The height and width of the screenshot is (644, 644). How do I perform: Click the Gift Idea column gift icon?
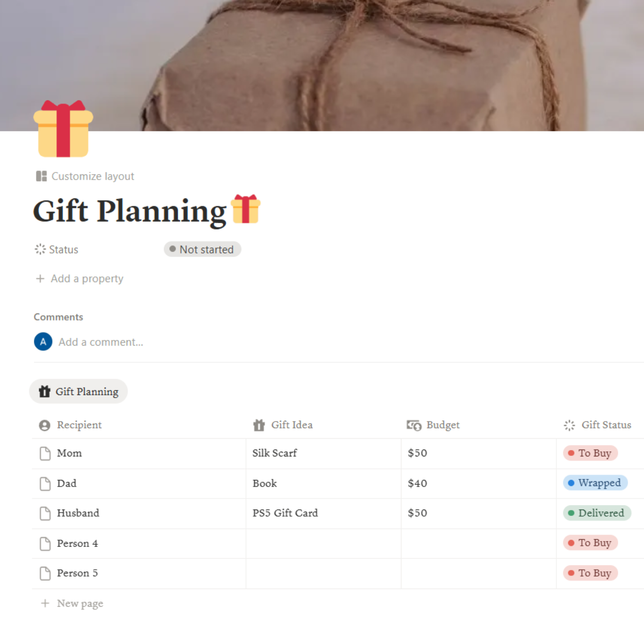coord(259,425)
